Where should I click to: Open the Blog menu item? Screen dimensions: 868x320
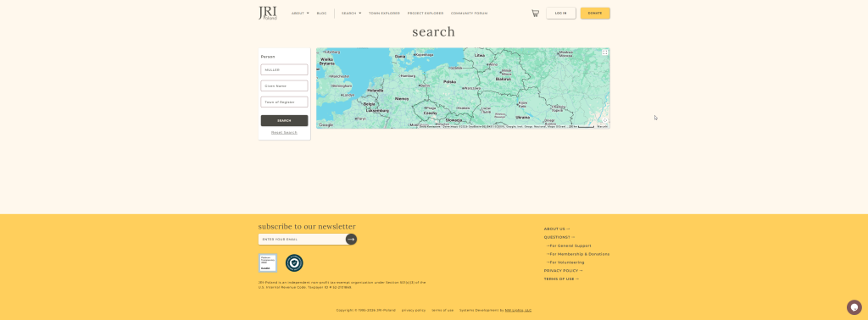coord(321,14)
